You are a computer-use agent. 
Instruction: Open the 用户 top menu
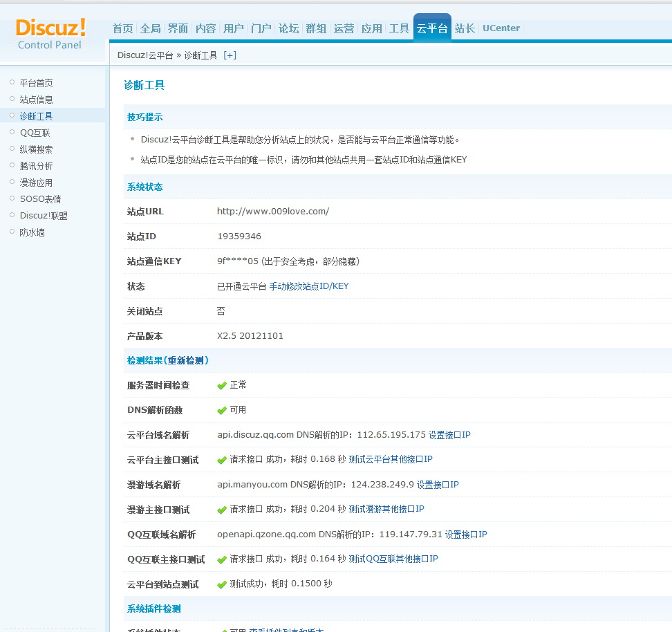[x=233, y=29]
